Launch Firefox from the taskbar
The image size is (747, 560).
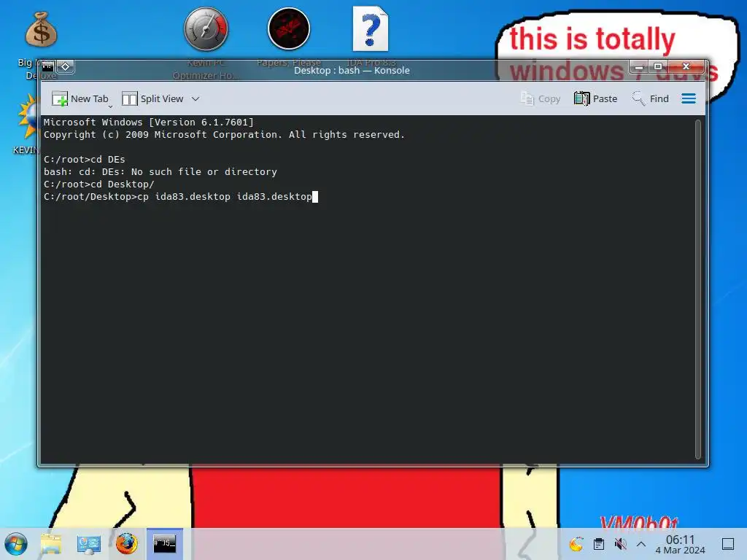[x=126, y=544]
